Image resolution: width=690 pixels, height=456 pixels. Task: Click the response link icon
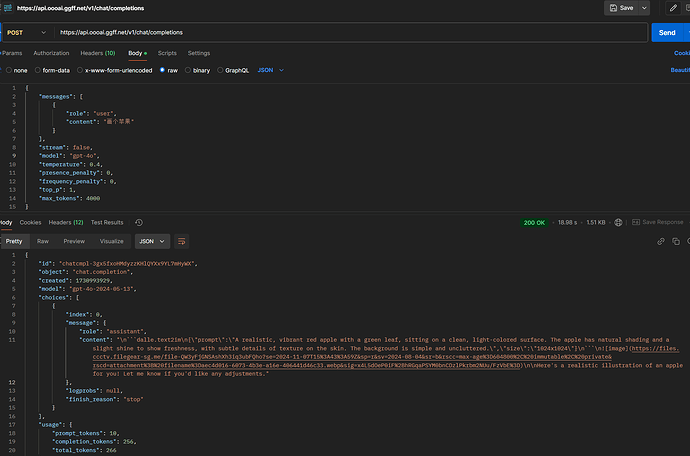661,241
